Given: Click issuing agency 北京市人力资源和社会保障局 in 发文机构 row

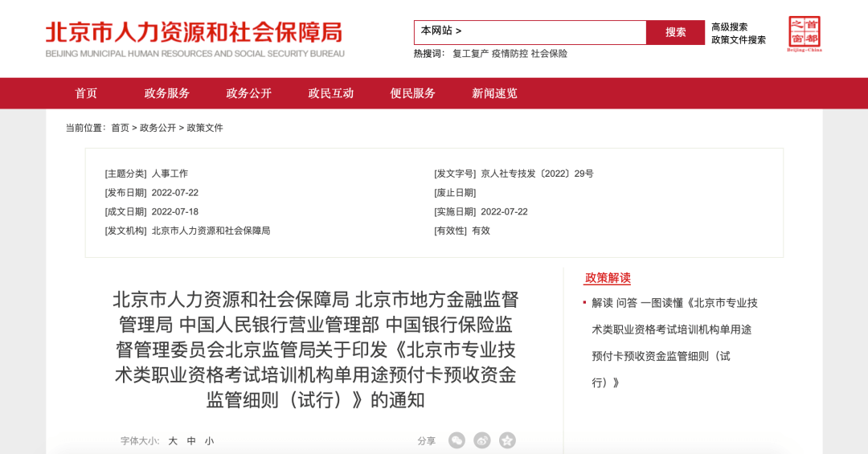Looking at the screenshot, I should 211,231.
